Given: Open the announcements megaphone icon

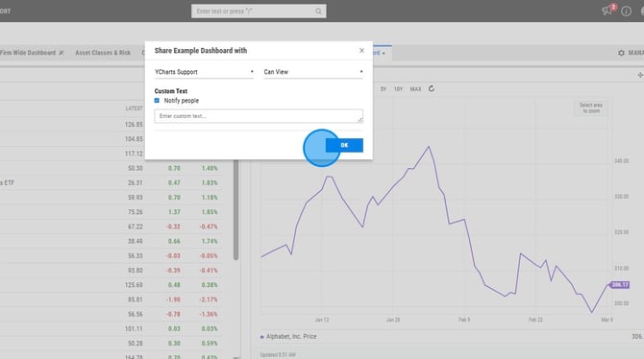Looking at the screenshot, I should (607, 11).
